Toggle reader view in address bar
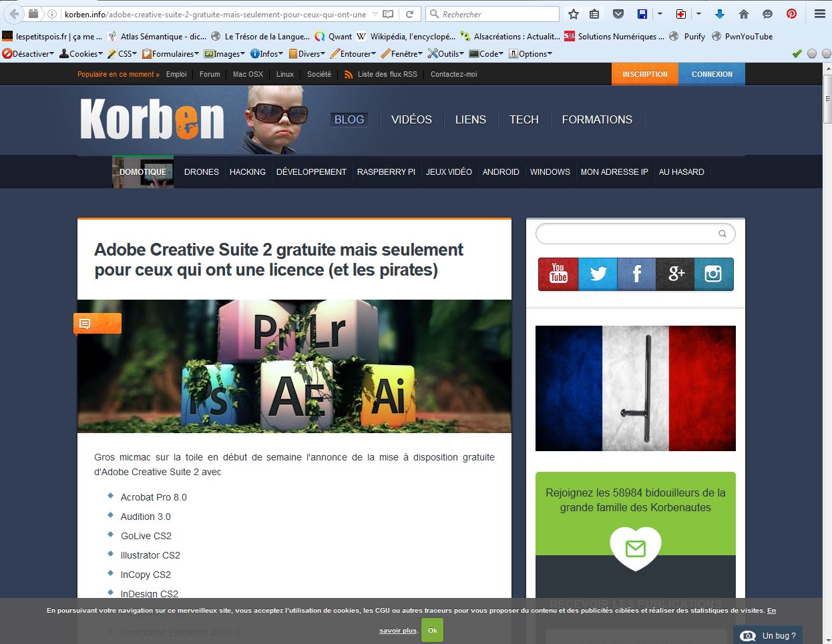Image resolution: width=832 pixels, height=644 pixels. [x=388, y=14]
